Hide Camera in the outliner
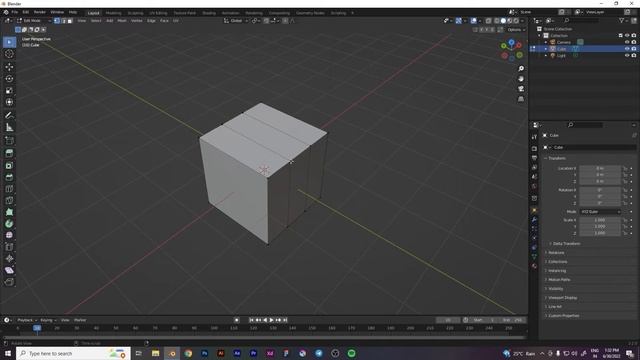 point(627,42)
